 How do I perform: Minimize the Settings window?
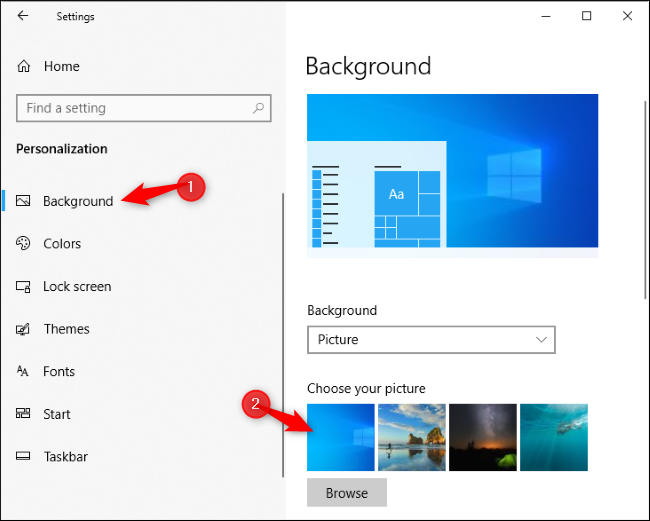coord(546,16)
